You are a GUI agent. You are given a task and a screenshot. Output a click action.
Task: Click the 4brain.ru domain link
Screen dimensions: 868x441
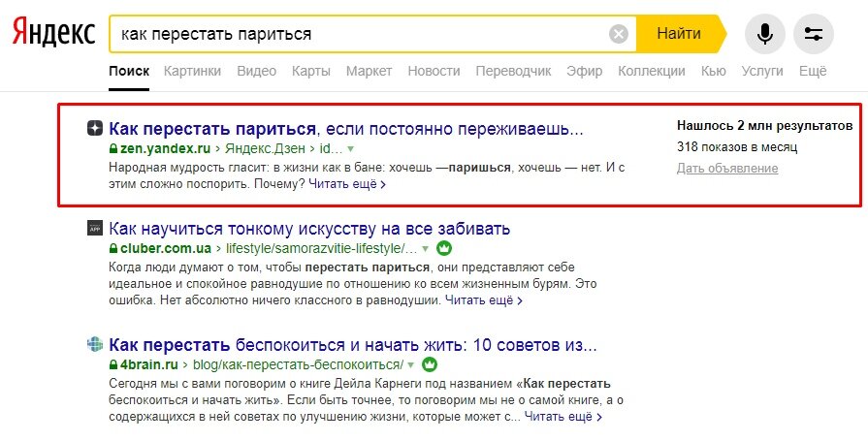click(x=149, y=365)
